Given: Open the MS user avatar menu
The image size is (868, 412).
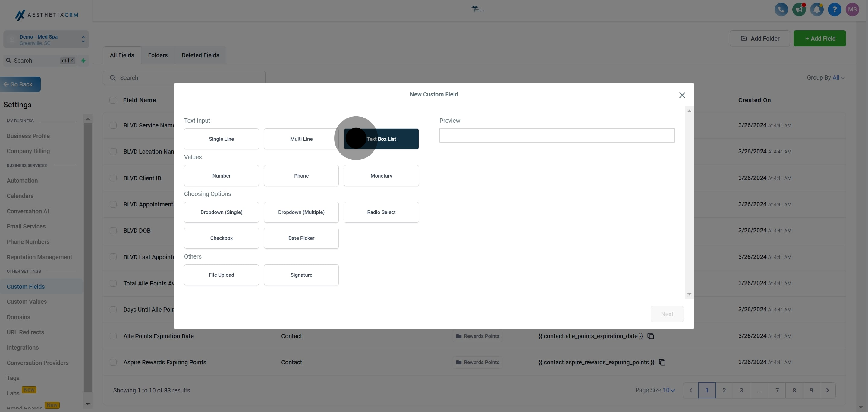Looking at the screenshot, I should tap(853, 9).
